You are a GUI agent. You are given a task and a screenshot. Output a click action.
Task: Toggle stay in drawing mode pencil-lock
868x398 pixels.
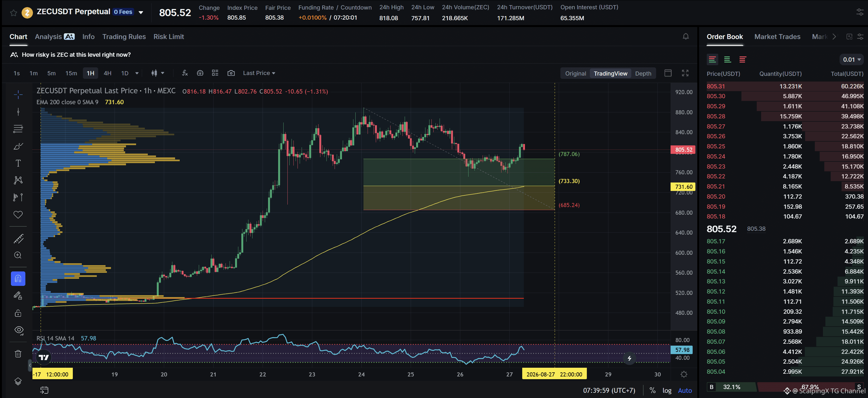click(x=18, y=295)
